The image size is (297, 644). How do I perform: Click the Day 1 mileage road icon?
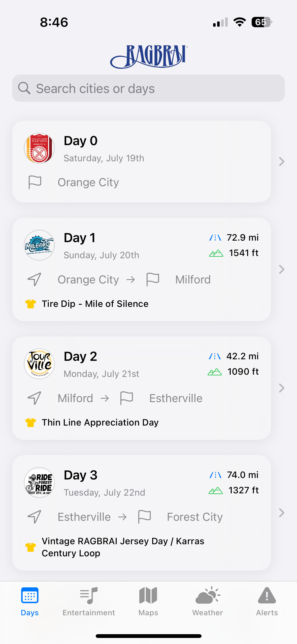coord(215,238)
